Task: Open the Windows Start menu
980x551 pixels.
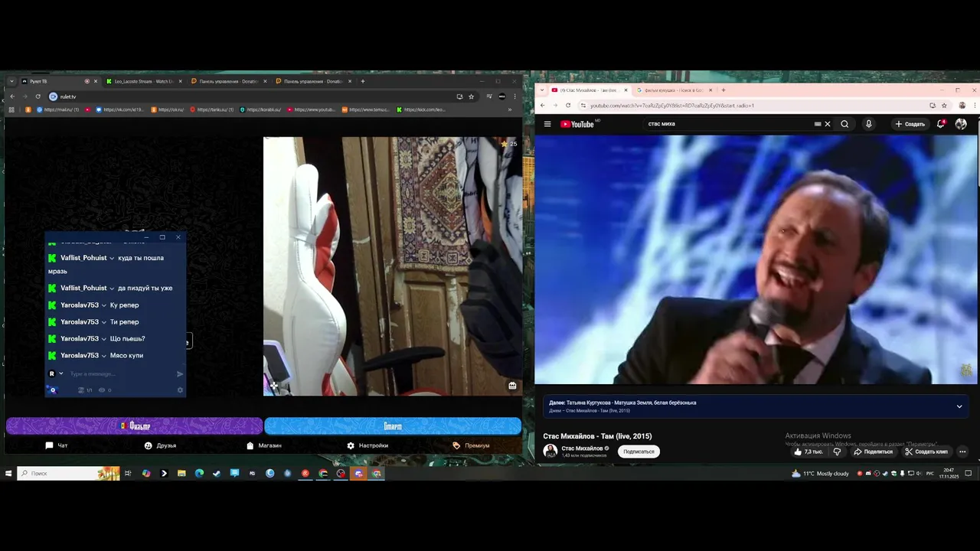Action: (x=8, y=474)
